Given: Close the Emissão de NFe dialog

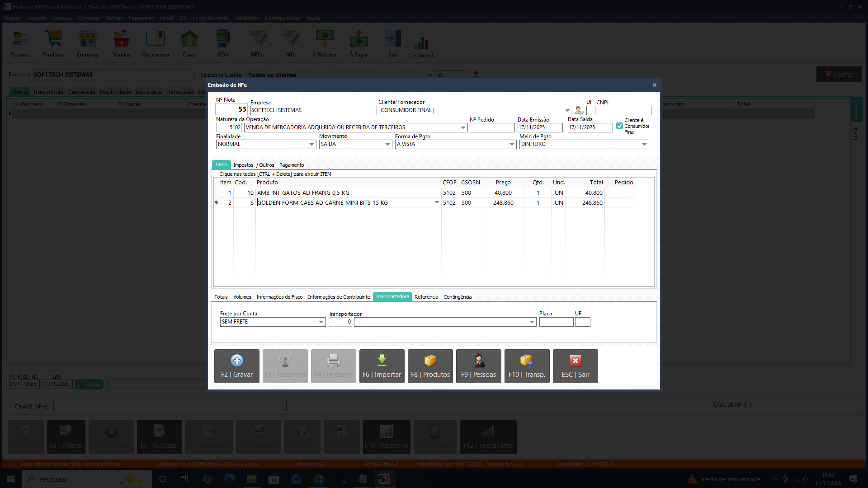Looking at the screenshot, I should [654, 85].
